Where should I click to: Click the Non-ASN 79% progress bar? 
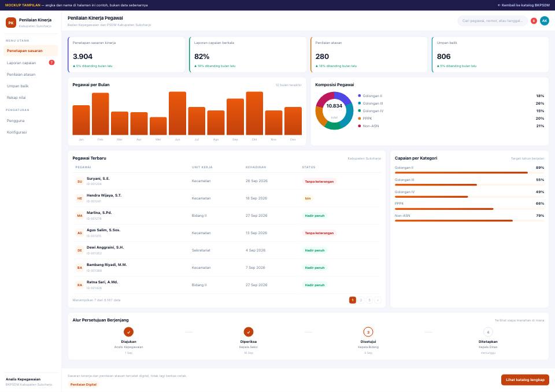[x=469, y=221]
